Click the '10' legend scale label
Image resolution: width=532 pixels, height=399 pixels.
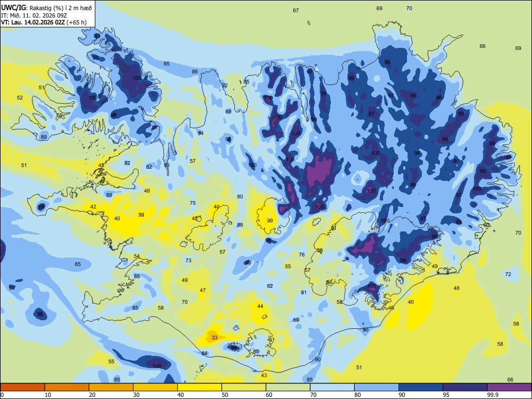48,395
